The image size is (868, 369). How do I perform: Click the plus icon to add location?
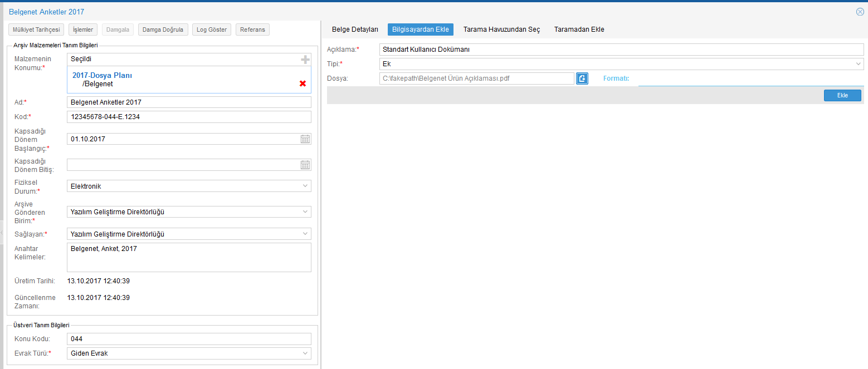[x=305, y=60]
